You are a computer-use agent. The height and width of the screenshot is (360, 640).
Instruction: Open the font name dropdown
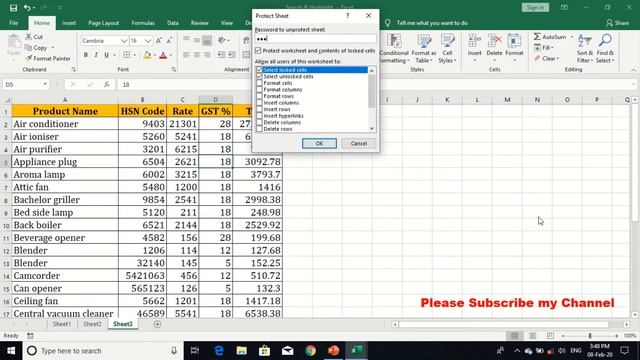[124, 41]
